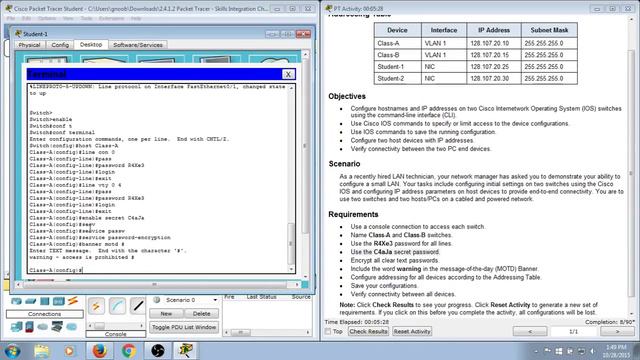Click the Student-1 window horizontal scrollbar

[x=158, y=284]
